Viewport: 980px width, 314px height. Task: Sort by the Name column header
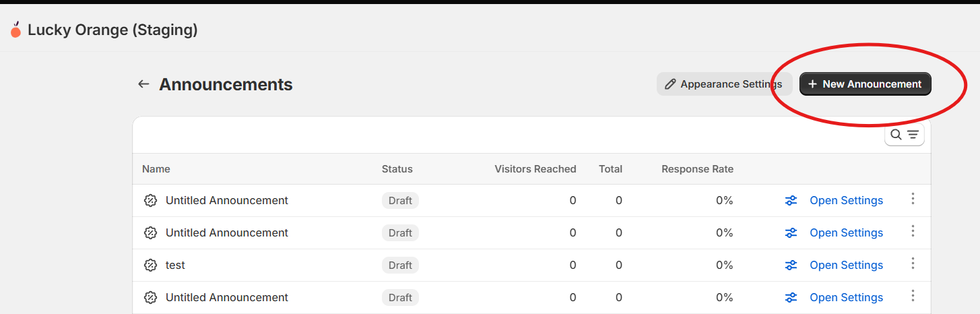click(156, 169)
